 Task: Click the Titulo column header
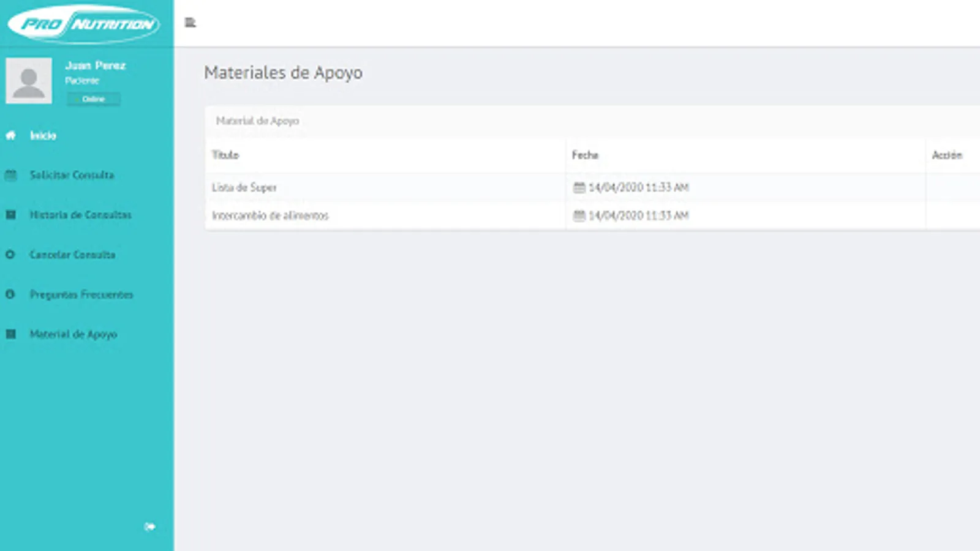point(225,155)
